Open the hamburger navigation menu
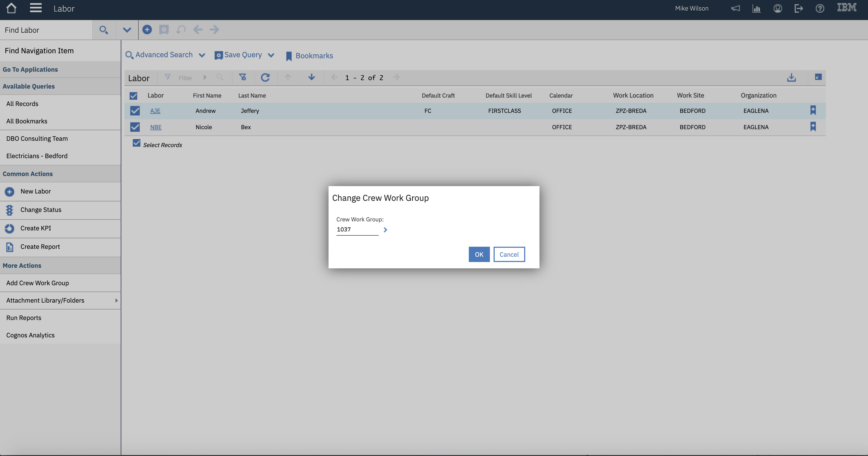This screenshot has width=868, height=456. click(x=36, y=8)
